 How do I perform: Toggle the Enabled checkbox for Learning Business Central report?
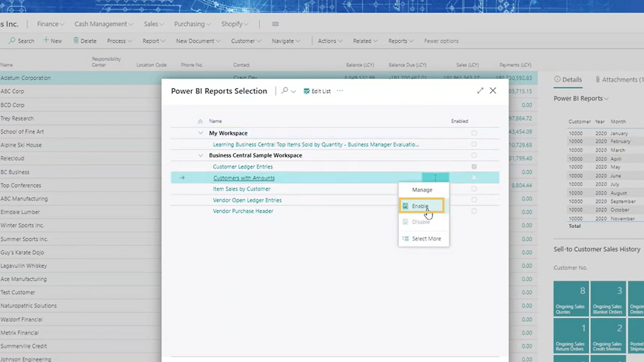pos(474,144)
